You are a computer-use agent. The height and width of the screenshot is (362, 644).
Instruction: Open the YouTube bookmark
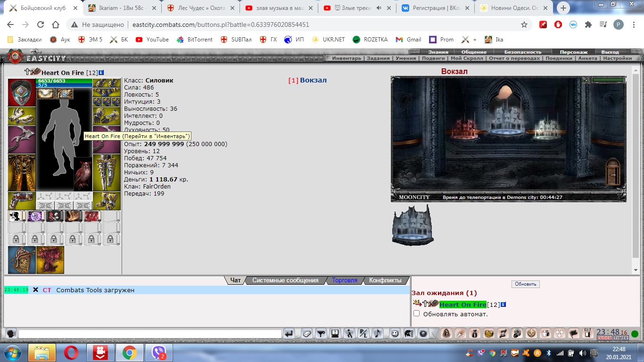(152, 40)
